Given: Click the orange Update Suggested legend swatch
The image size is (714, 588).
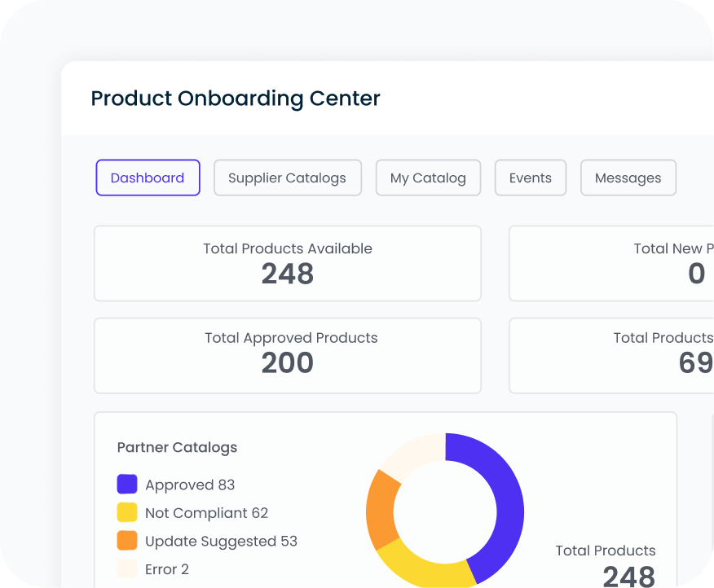Looking at the screenshot, I should click(x=126, y=541).
